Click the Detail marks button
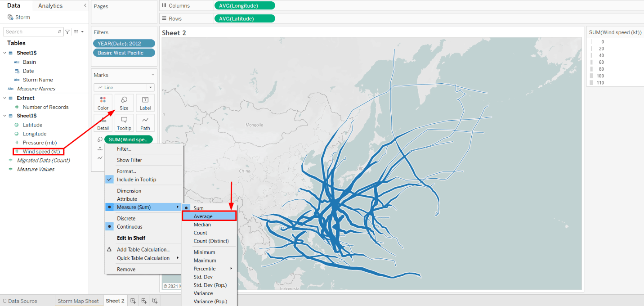Image resolution: width=644 pixels, height=306 pixels. point(103,122)
